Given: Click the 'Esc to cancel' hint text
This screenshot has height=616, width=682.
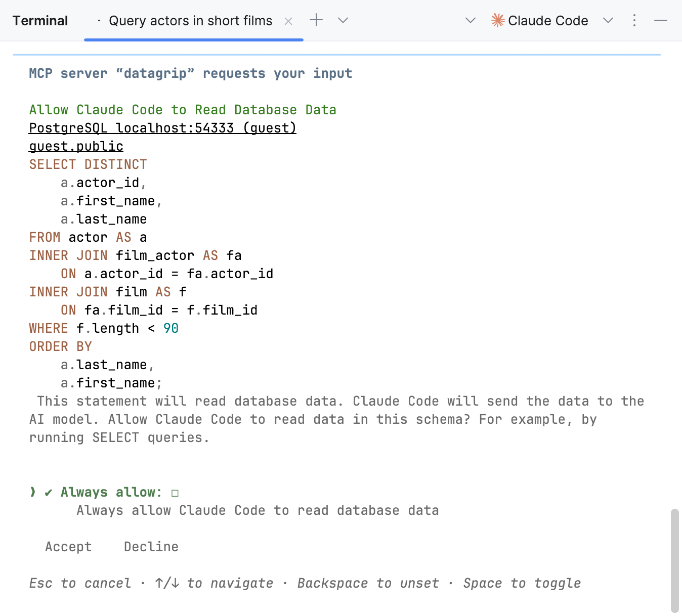Looking at the screenshot, I should [x=80, y=583].
